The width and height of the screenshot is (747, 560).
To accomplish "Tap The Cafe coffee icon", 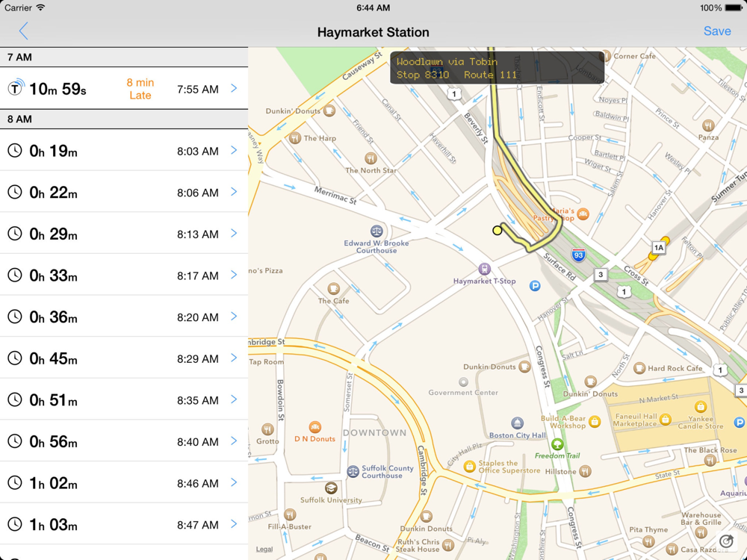I will point(333,288).
